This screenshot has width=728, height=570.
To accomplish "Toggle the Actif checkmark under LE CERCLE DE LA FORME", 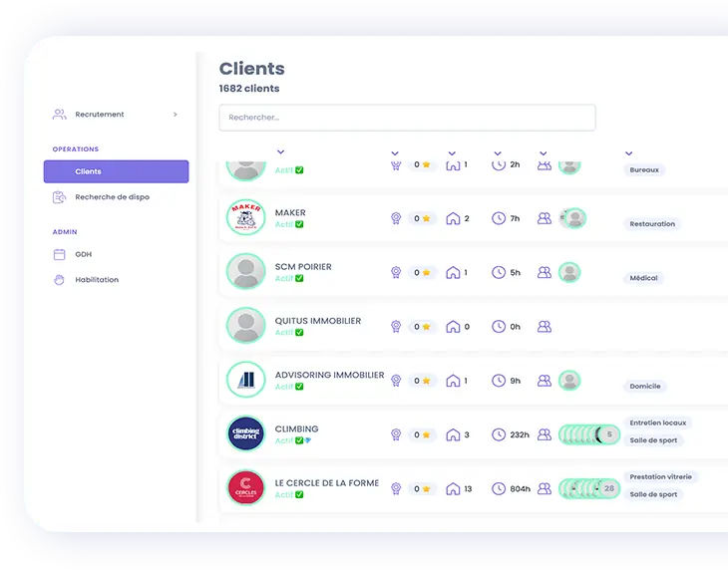I will [x=299, y=495].
